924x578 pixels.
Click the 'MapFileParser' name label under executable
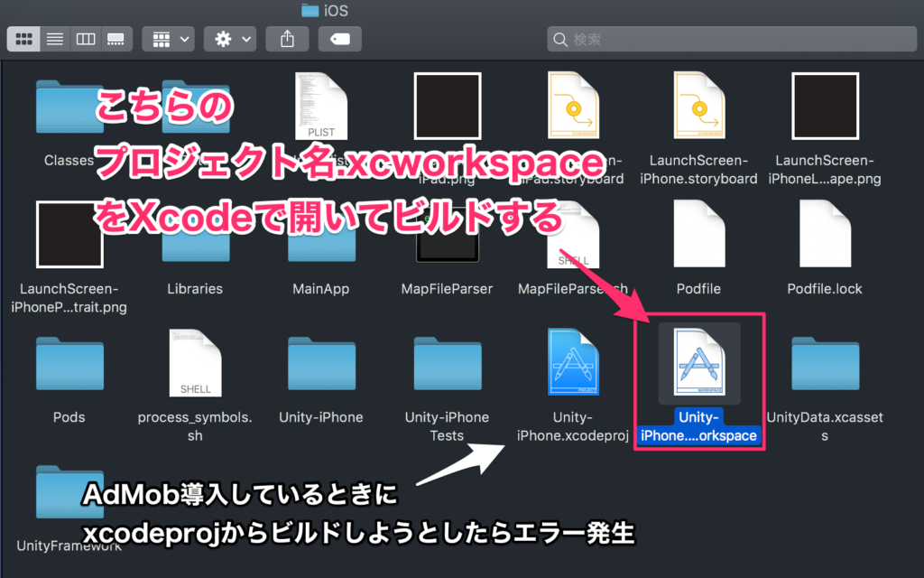tap(447, 289)
